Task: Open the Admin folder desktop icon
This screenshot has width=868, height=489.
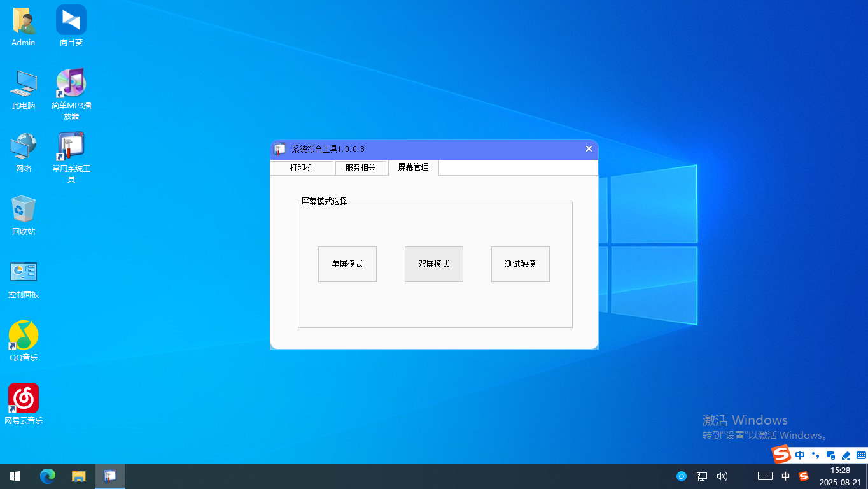Action: [x=24, y=27]
